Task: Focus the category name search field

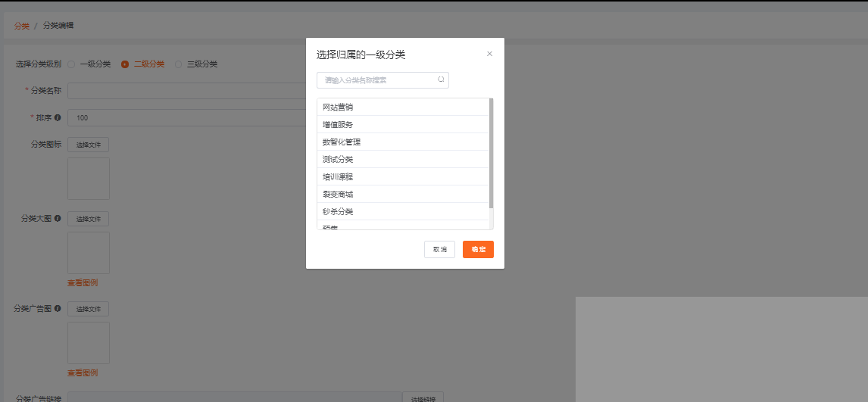Action: (x=377, y=80)
